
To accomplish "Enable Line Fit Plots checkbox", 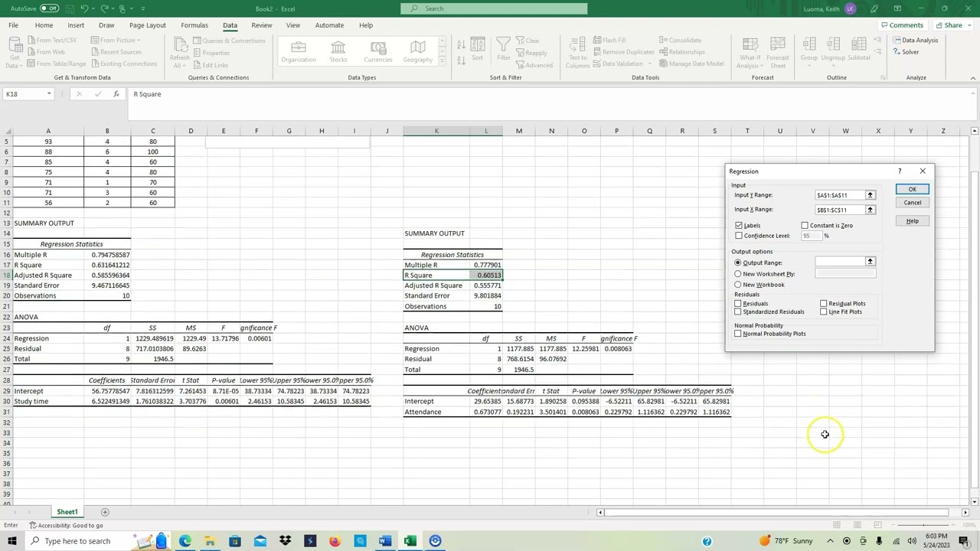I will pos(824,311).
